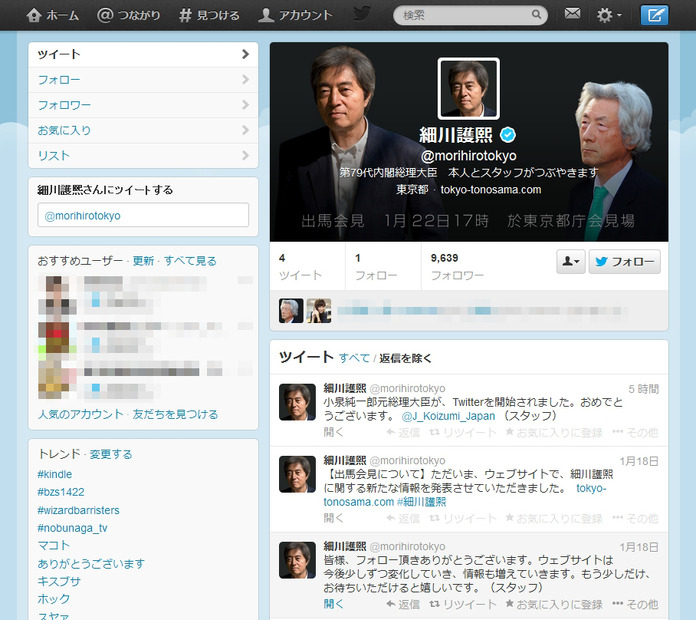
Task: Open リスト in sidebar
Action: [x=143, y=156]
